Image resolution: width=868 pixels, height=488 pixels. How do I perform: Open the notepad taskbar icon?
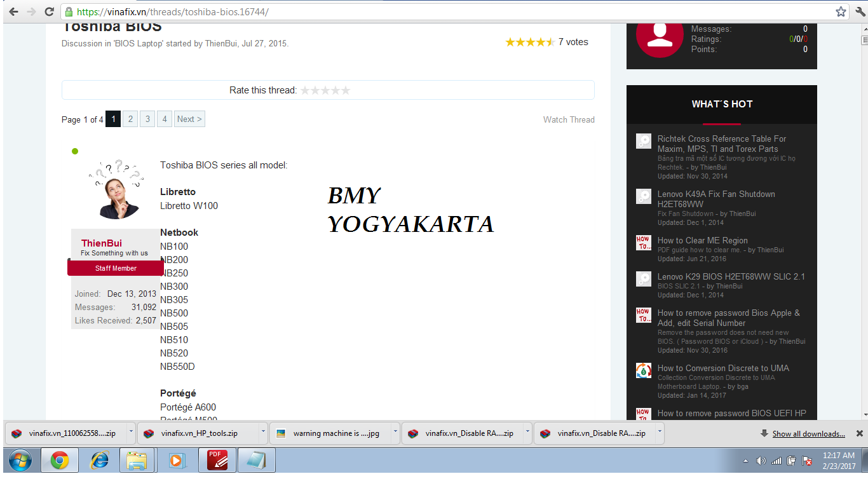256,460
